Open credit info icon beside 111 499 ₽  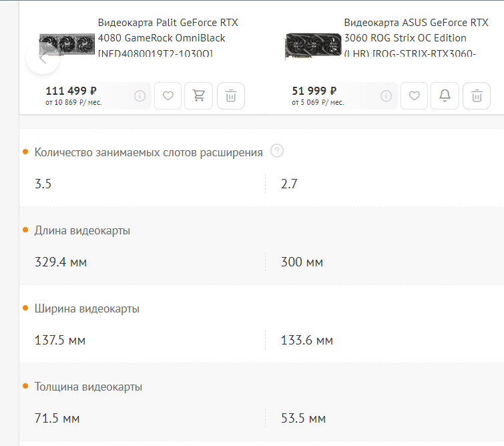point(140,96)
